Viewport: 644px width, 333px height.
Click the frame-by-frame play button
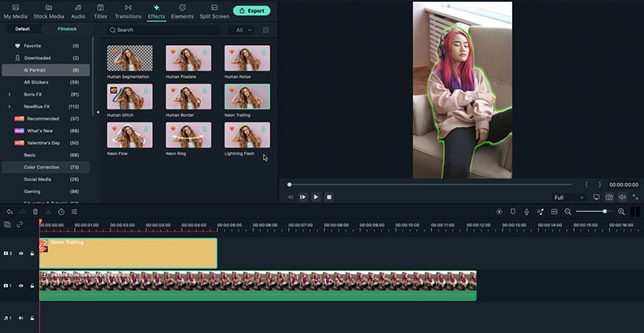tap(303, 197)
